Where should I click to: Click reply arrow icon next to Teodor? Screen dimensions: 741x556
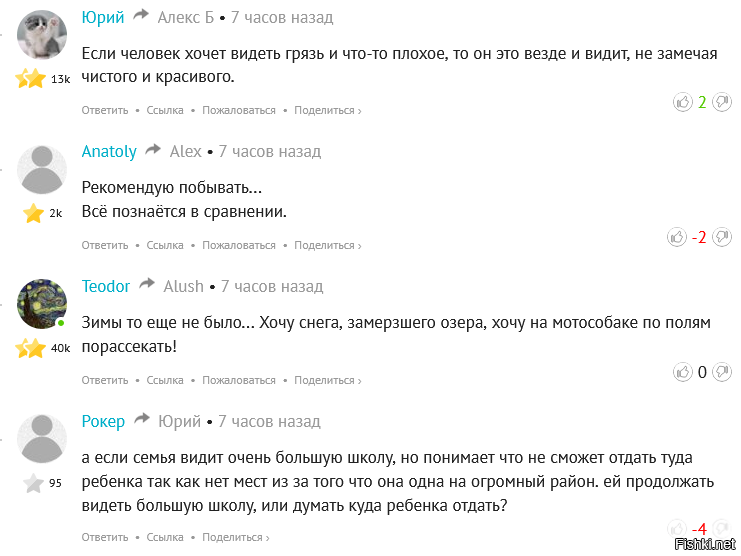(x=147, y=286)
